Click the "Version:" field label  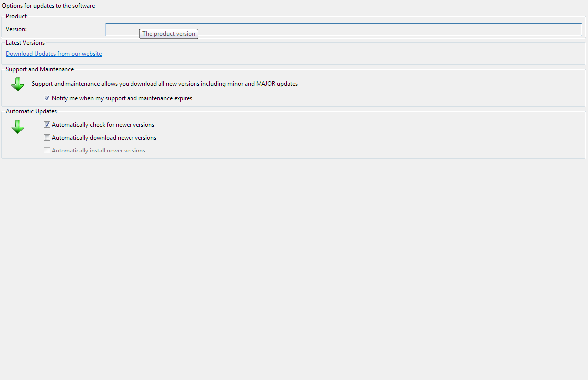click(x=16, y=30)
